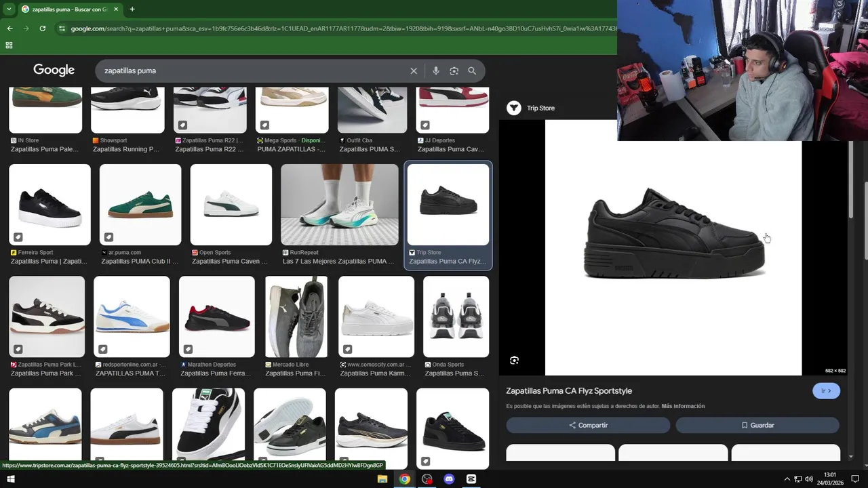Click Showsport Zapatillas Running result text
This screenshot has width=868, height=488.
[x=126, y=149]
